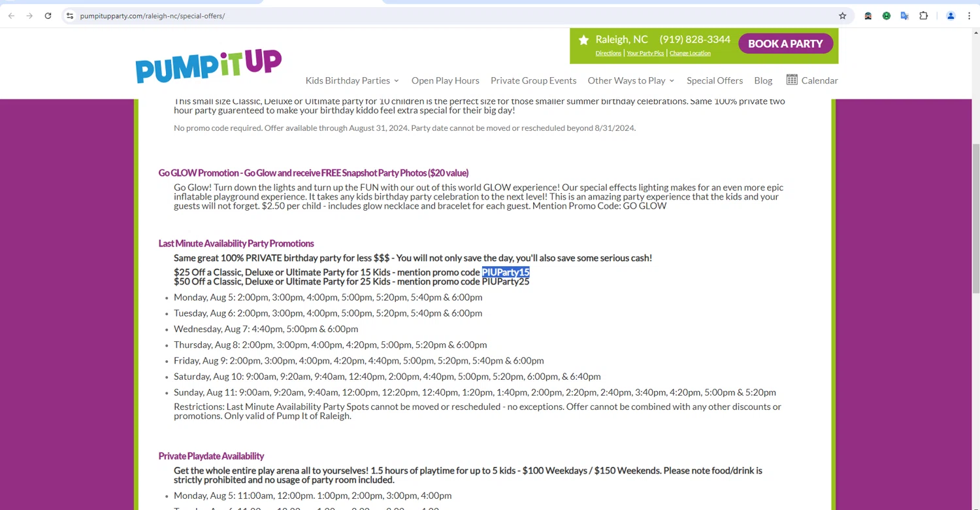
Task: Click the Pump It Up logo
Action: (x=208, y=65)
